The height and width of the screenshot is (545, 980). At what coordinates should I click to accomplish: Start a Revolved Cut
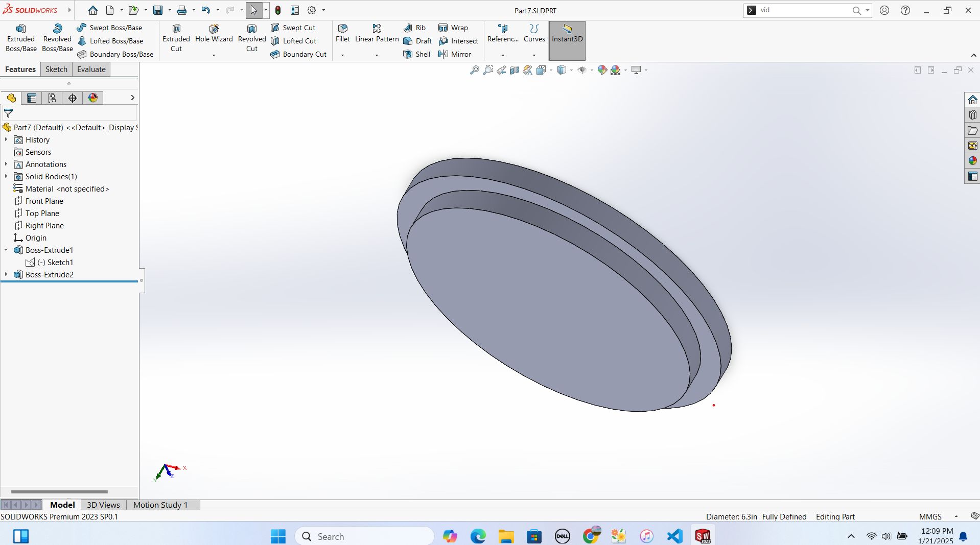(252, 38)
